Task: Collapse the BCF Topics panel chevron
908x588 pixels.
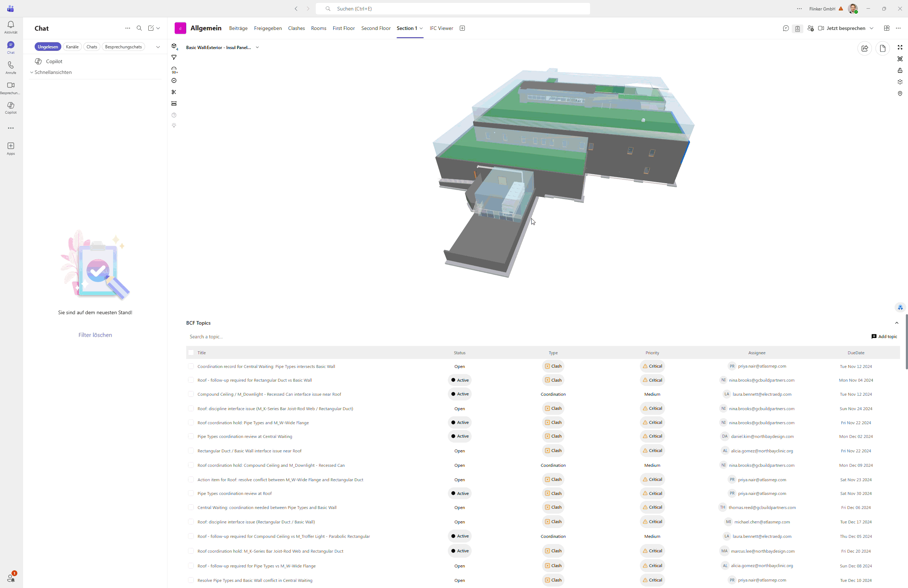Action: (x=896, y=323)
